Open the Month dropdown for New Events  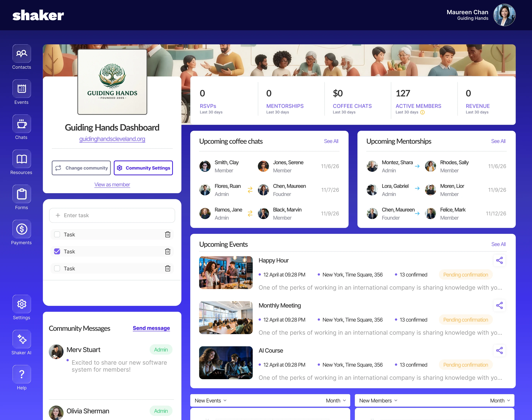336,401
